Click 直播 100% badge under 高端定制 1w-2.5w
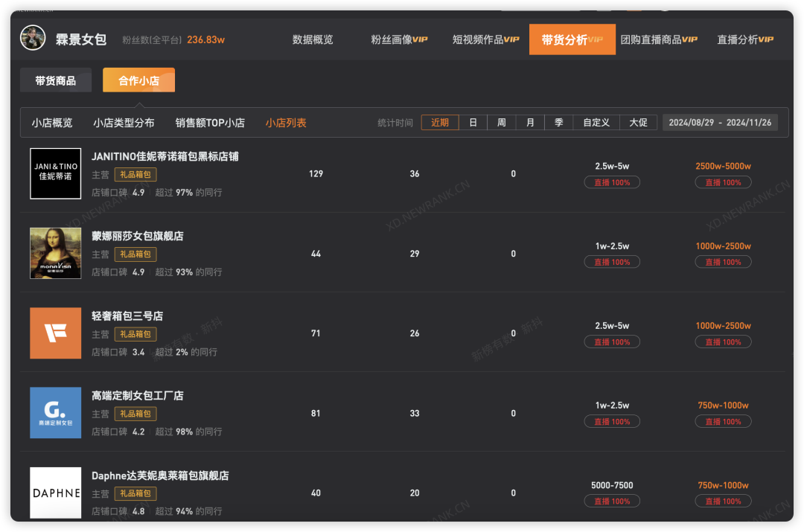The width and height of the screenshot is (804, 532). 612,421
